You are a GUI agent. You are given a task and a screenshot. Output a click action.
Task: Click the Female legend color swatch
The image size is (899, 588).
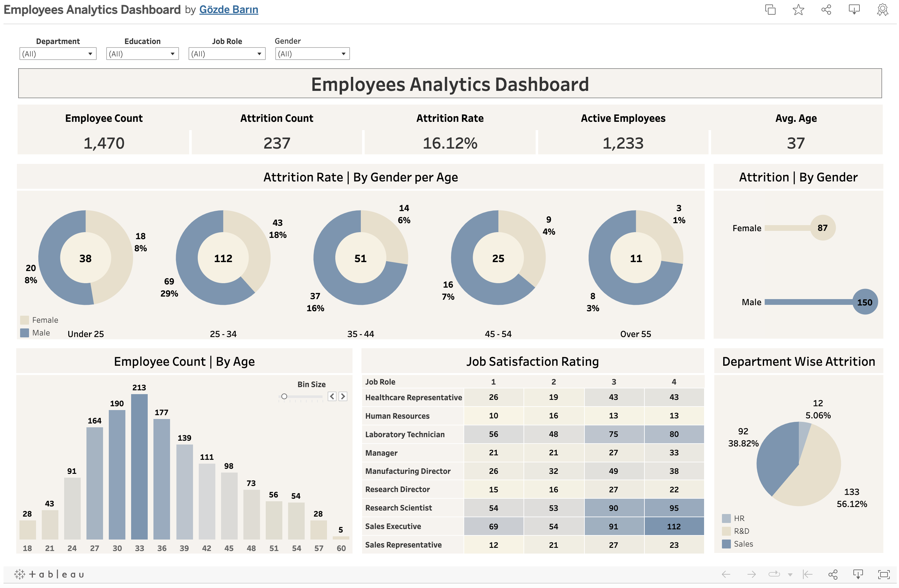point(25,320)
